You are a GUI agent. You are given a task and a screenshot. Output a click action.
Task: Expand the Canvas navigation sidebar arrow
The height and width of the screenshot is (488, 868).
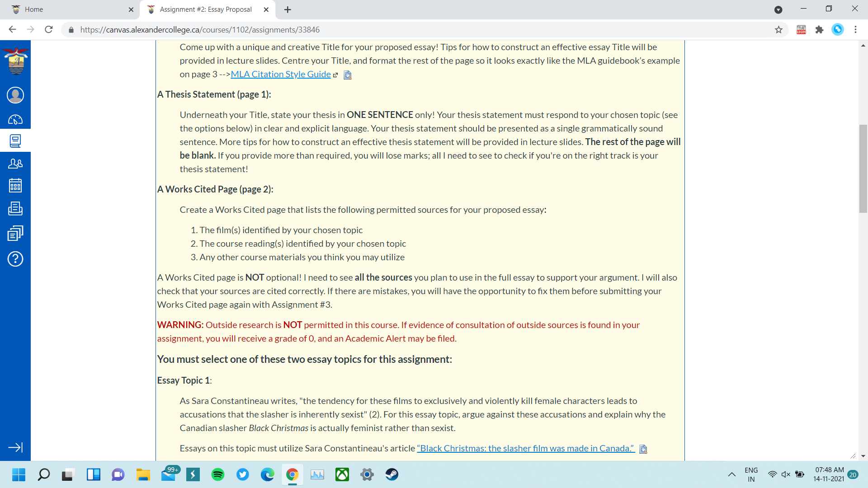point(15,447)
